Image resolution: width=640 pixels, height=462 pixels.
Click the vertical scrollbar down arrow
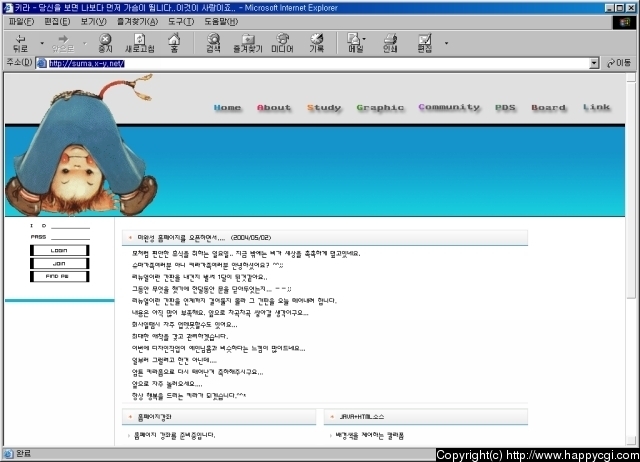[x=631, y=441]
